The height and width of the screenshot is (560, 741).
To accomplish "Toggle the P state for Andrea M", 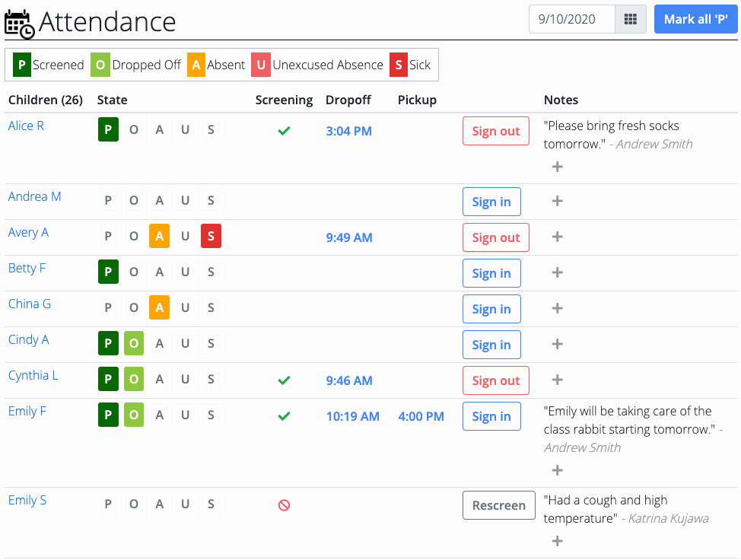I will tap(108, 200).
